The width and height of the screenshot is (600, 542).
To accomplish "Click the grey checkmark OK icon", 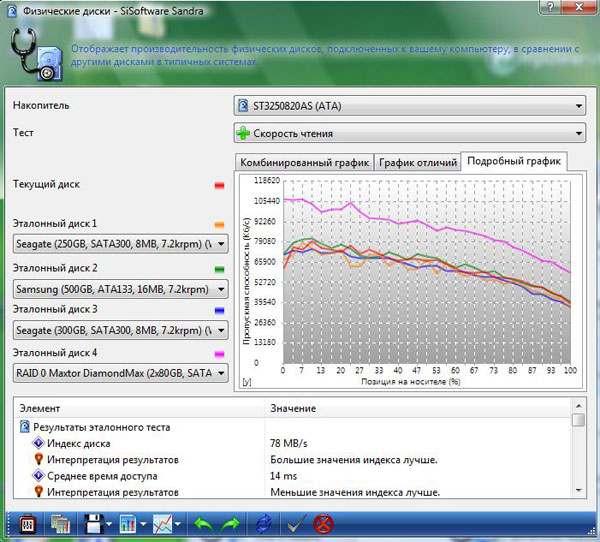I will (296, 524).
